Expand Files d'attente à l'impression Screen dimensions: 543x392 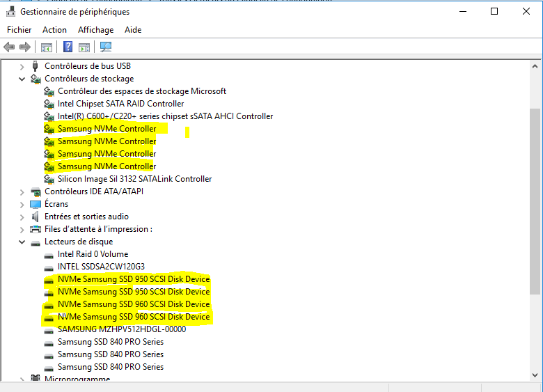pos(22,230)
